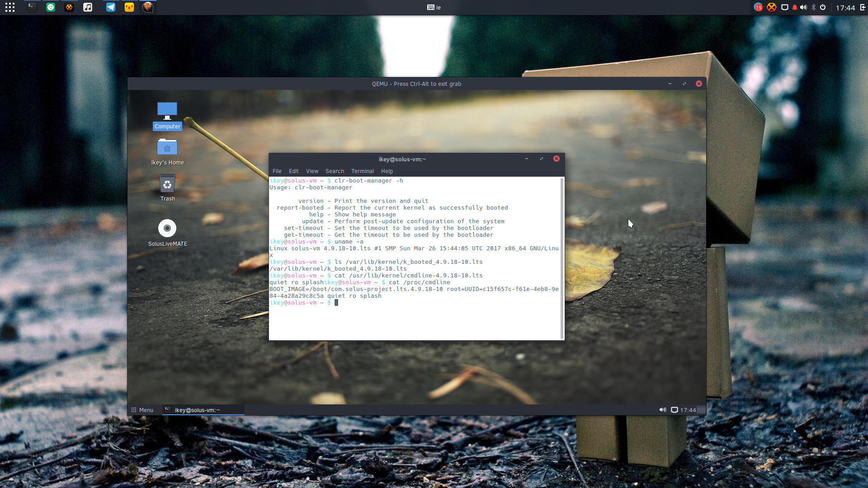
Task: Click the keyboard layout indicator 'ie'
Action: pos(434,7)
